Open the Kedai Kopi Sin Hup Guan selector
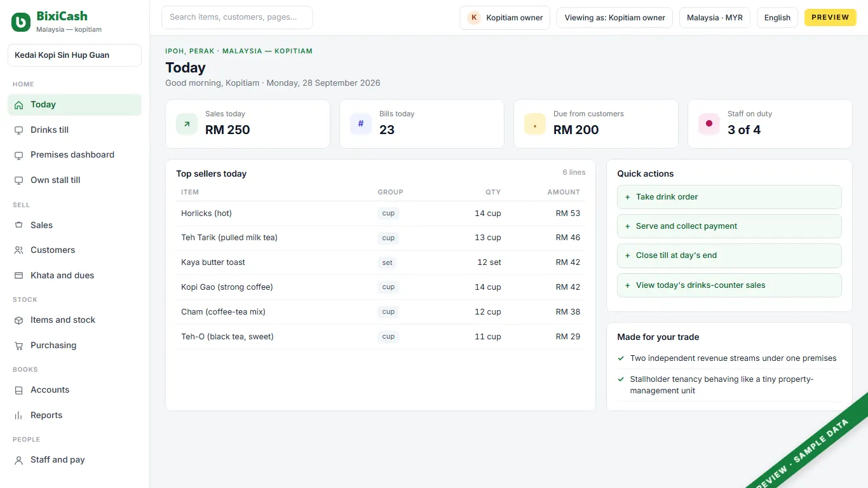Screen dimensions: 868x488 pos(74,55)
